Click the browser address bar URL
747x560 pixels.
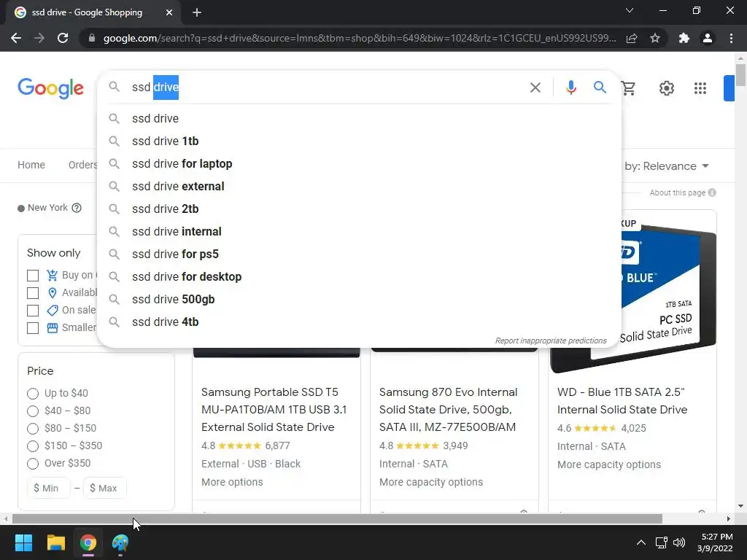360,38
